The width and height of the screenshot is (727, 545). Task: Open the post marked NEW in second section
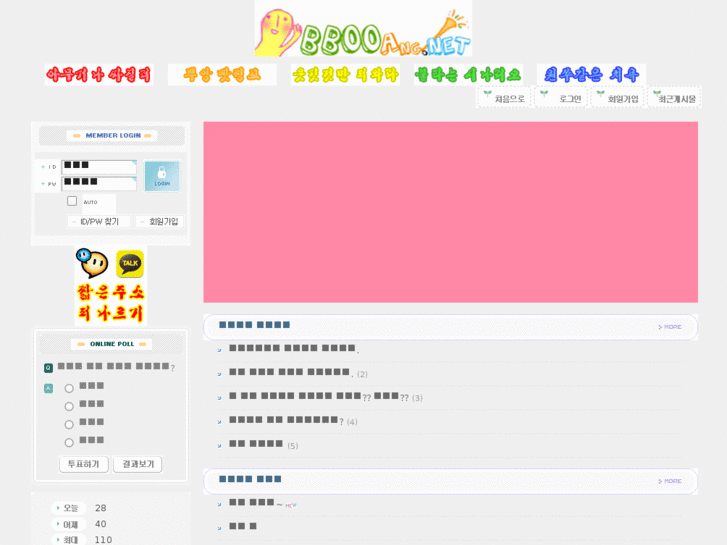tap(256, 503)
